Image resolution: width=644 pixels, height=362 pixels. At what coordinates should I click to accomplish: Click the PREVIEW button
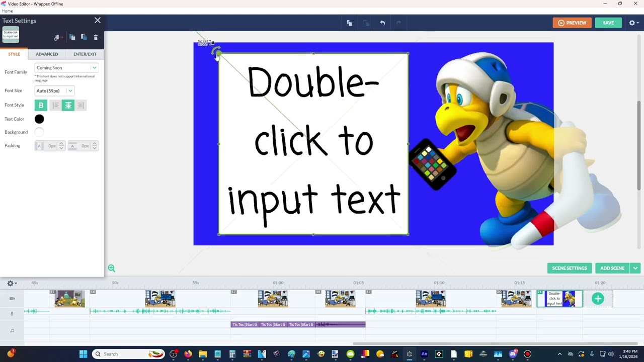(572, 23)
